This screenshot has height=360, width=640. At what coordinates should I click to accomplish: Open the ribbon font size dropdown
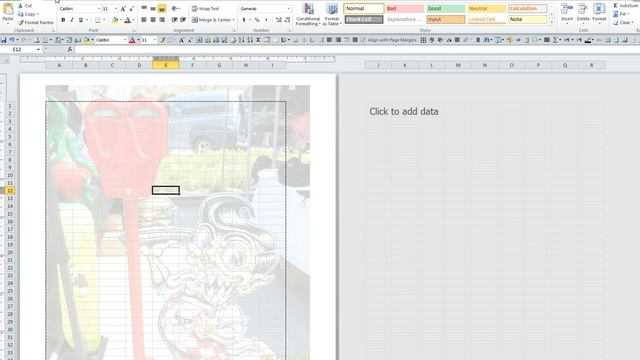click(x=116, y=9)
